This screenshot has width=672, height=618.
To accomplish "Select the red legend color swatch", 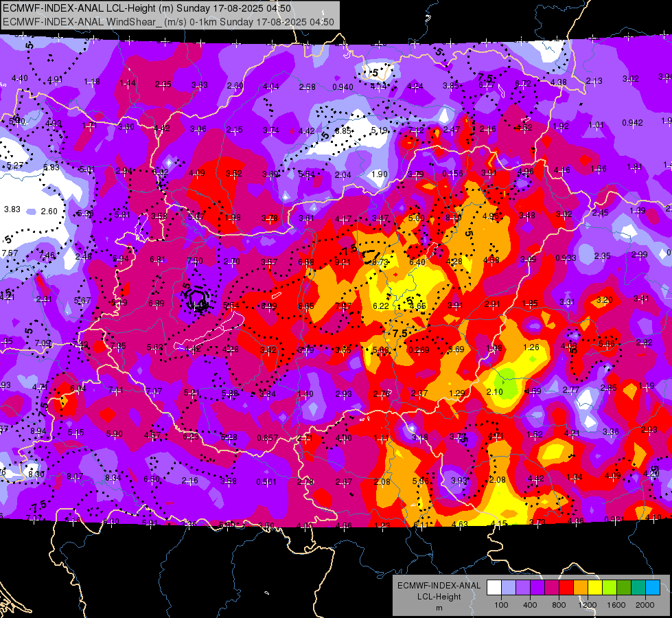I will [x=566, y=588].
